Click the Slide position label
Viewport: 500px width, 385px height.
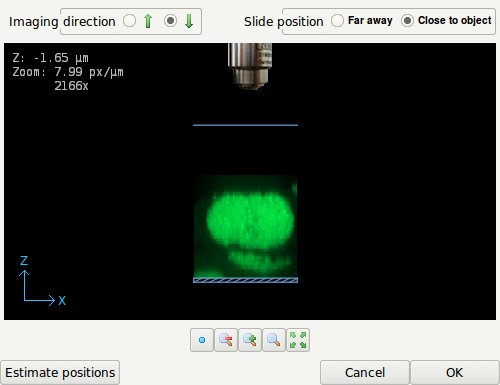pos(284,22)
